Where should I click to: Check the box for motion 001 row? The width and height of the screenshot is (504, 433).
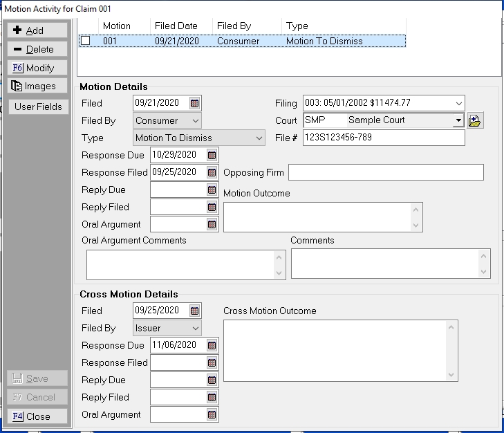pos(85,41)
